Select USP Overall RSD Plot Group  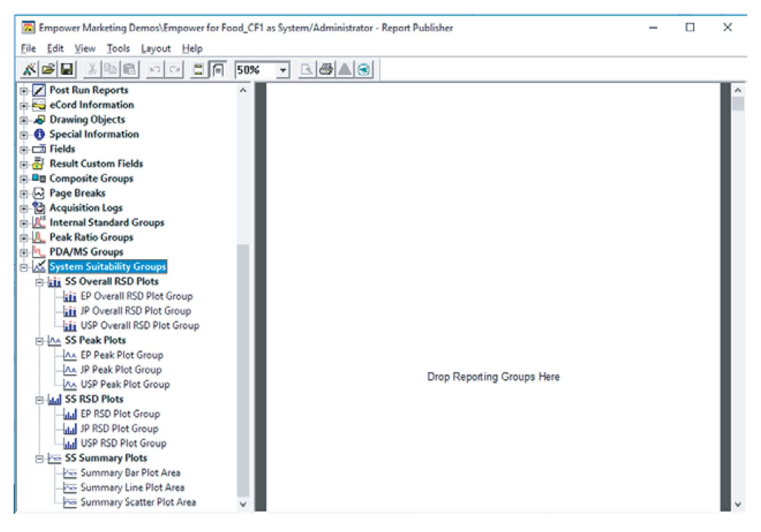point(140,326)
